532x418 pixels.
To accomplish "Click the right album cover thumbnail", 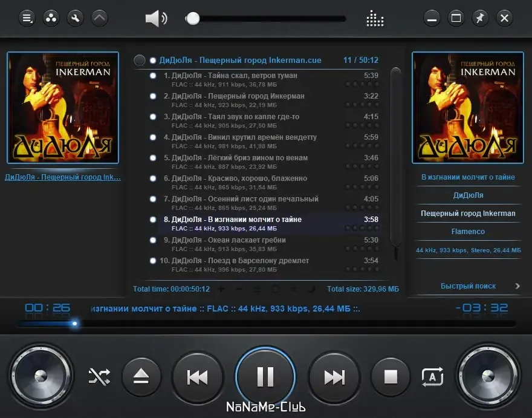I will 468,108.
